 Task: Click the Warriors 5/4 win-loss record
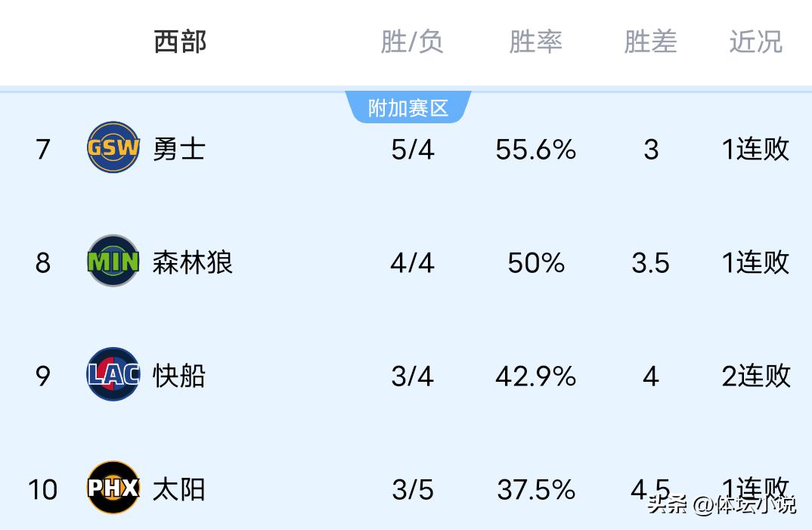coord(413,150)
